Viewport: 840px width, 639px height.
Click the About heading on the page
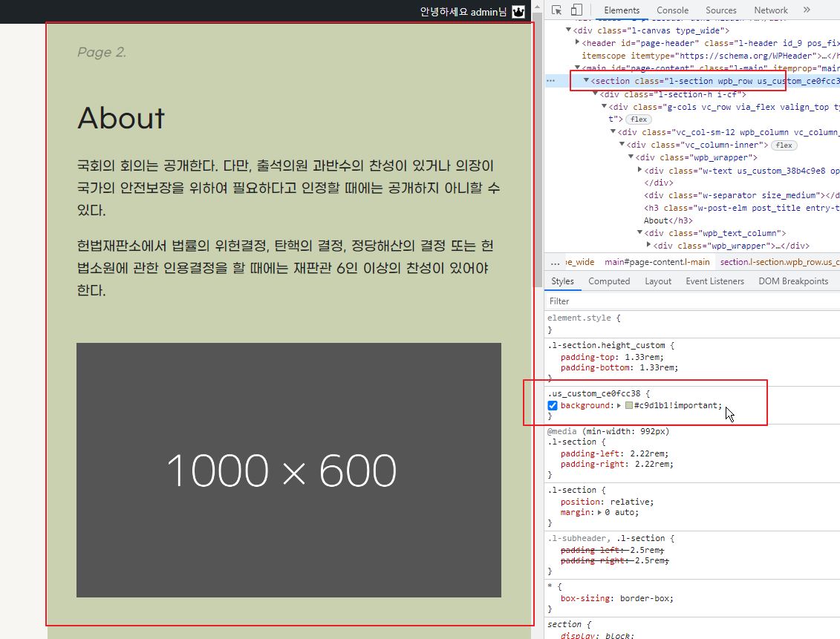[121, 118]
